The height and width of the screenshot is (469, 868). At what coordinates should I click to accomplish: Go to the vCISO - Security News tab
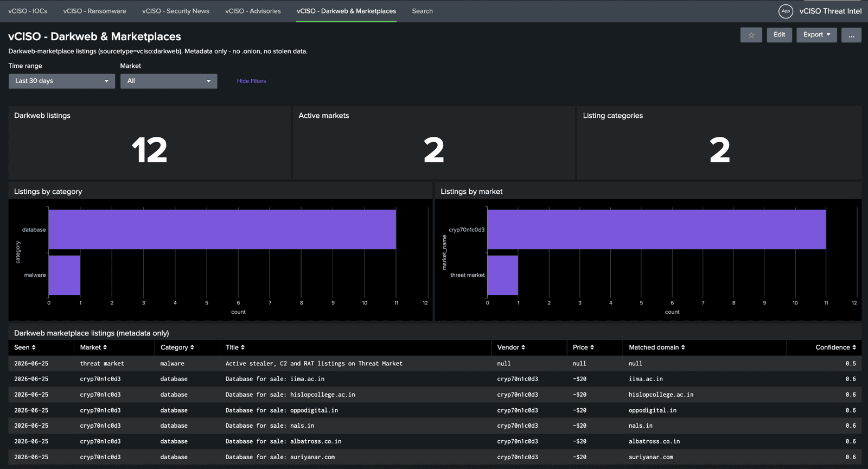(176, 11)
